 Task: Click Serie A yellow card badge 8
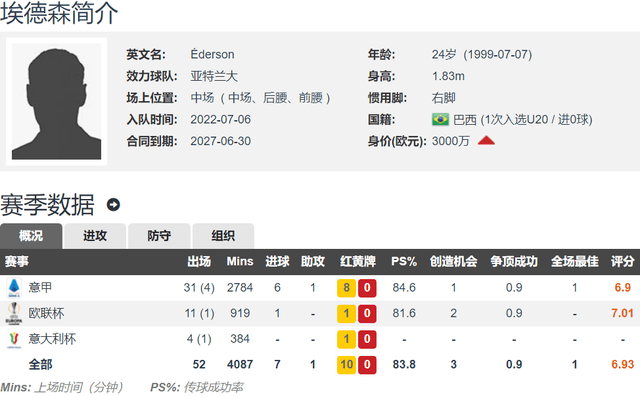point(347,288)
